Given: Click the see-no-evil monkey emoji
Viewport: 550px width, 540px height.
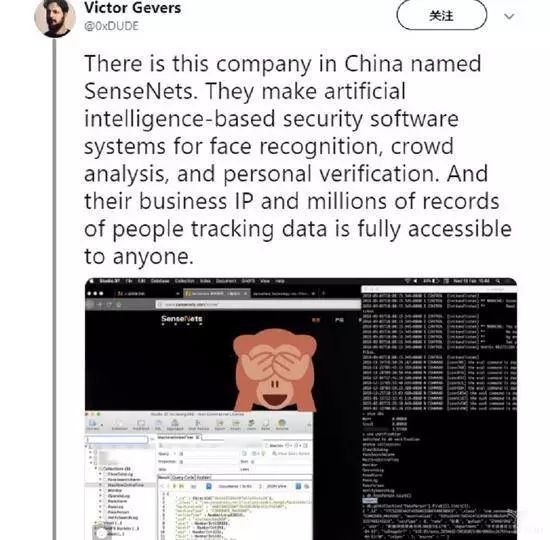Looking at the screenshot, I should 275,370.
